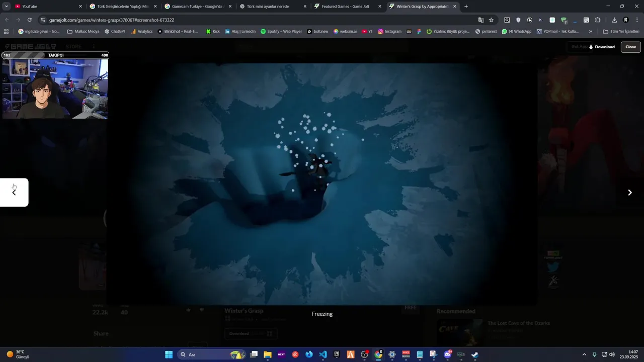Open Epic Games launcher from taskbar

click(x=337, y=354)
